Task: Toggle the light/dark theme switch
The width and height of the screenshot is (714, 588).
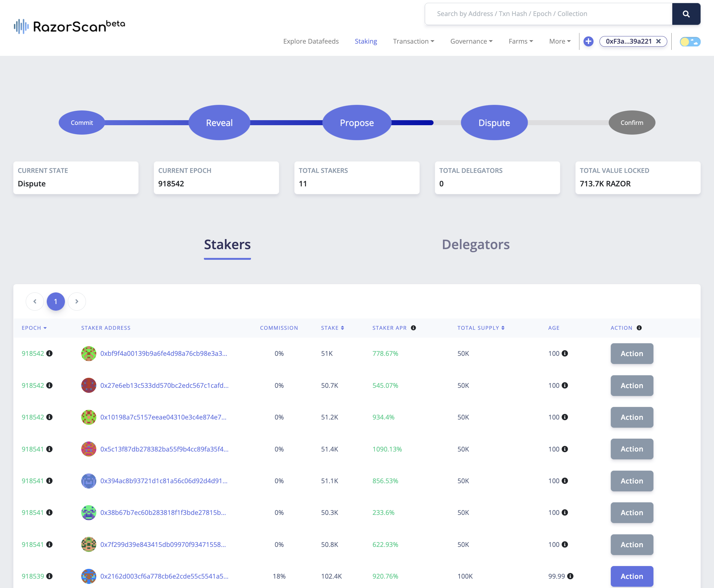Action: [690, 42]
